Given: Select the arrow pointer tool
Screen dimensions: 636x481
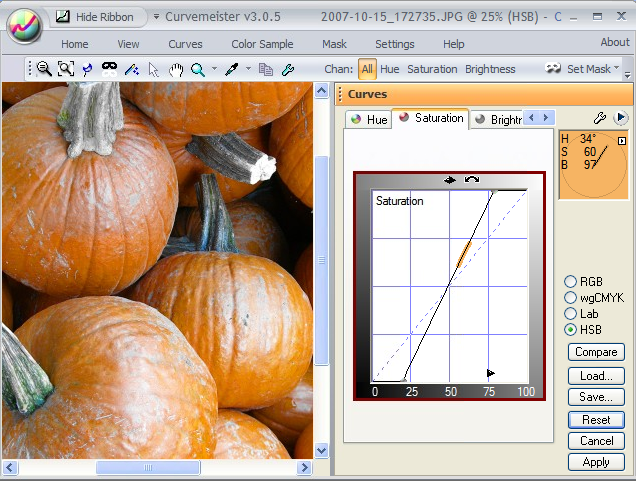Looking at the screenshot, I should (x=153, y=69).
